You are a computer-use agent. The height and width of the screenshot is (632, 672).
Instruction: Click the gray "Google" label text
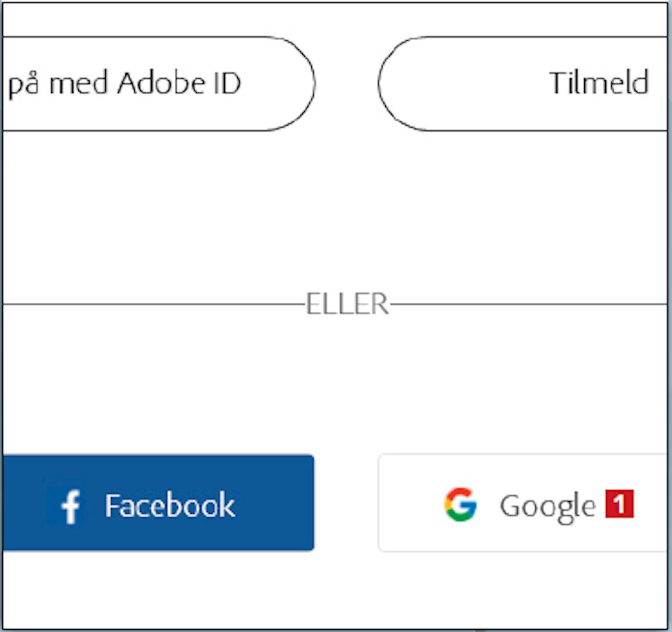pyautogui.click(x=547, y=506)
